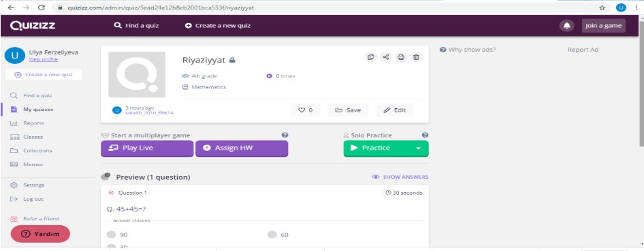Click the Edit button

(394, 110)
